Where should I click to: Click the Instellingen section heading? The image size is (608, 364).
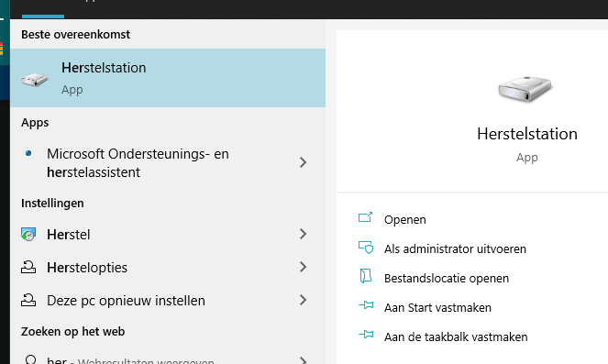(52, 204)
